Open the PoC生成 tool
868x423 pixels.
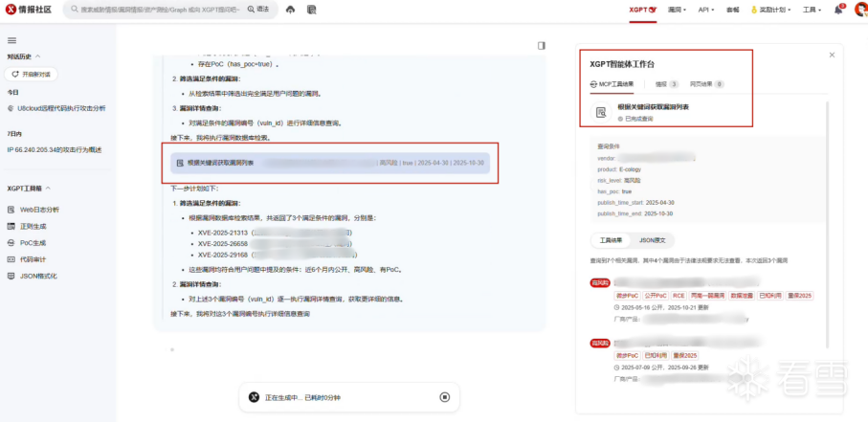coord(33,243)
